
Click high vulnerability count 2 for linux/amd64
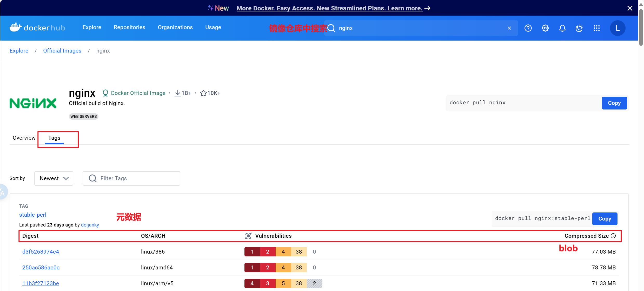coord(268,268)
